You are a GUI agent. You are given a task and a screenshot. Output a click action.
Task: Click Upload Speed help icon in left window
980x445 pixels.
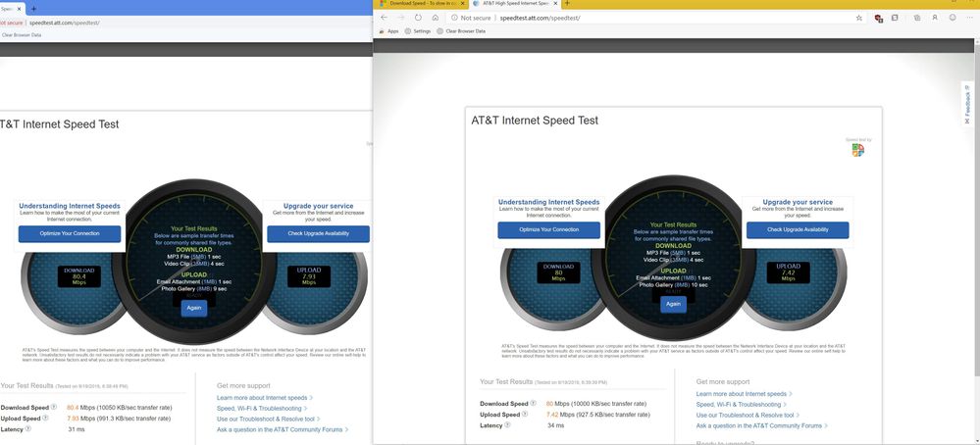[45, 419]
